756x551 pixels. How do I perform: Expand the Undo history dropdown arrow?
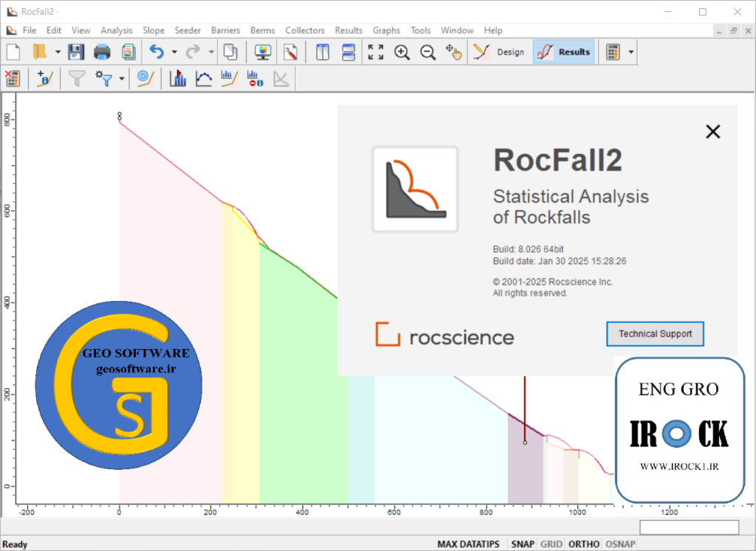pos(174,52)
